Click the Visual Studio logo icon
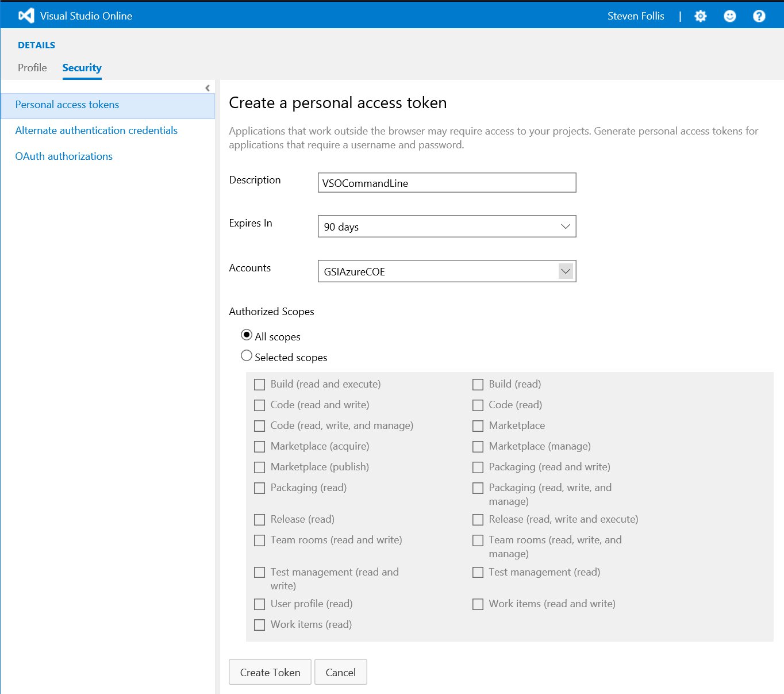784x694 pixels. tap(26, 16)
